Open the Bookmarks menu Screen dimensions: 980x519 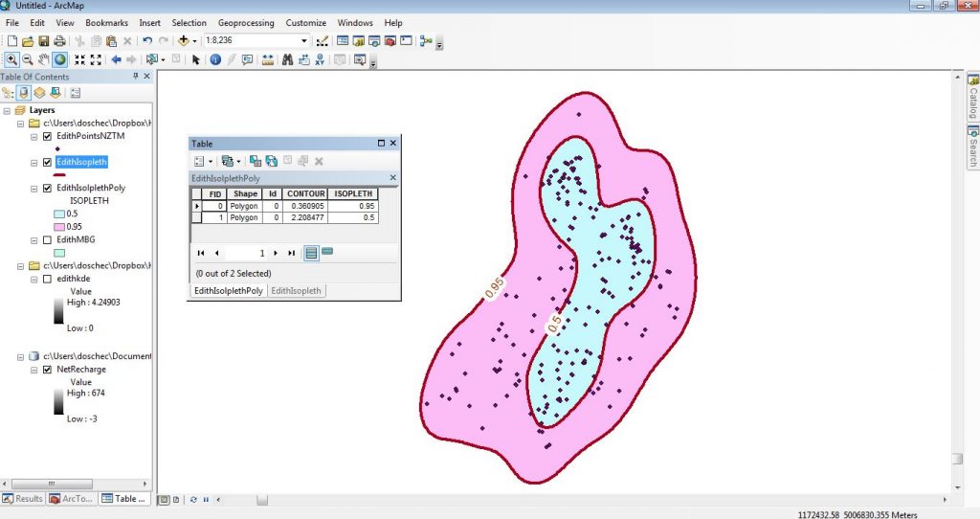tap(106, 23)
